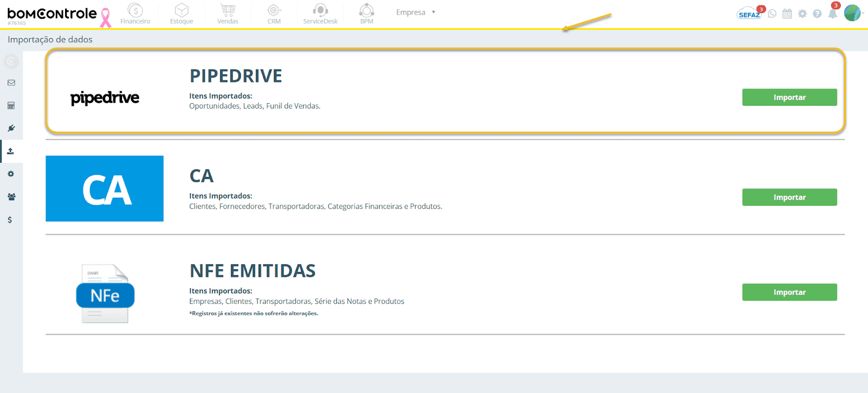Viewport: 868px width, 393px height.
Task: Click text starting 'Clientes, Fornecedores, Transportadoras'
Action: [x=316, y=206]
